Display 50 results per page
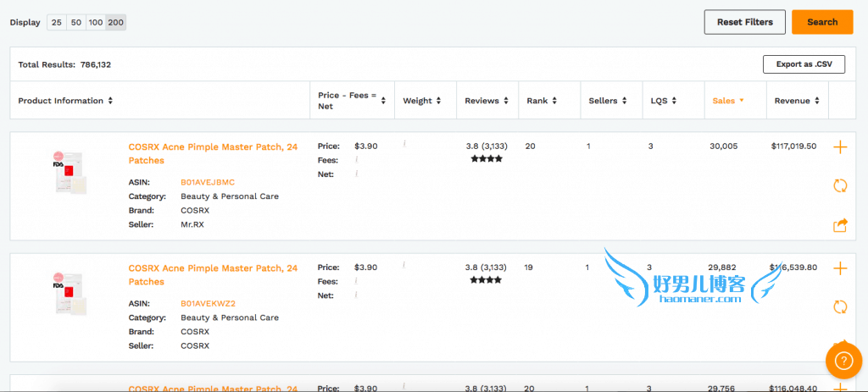This screenshot has height=392, width=868. click(x=76, y=23)
